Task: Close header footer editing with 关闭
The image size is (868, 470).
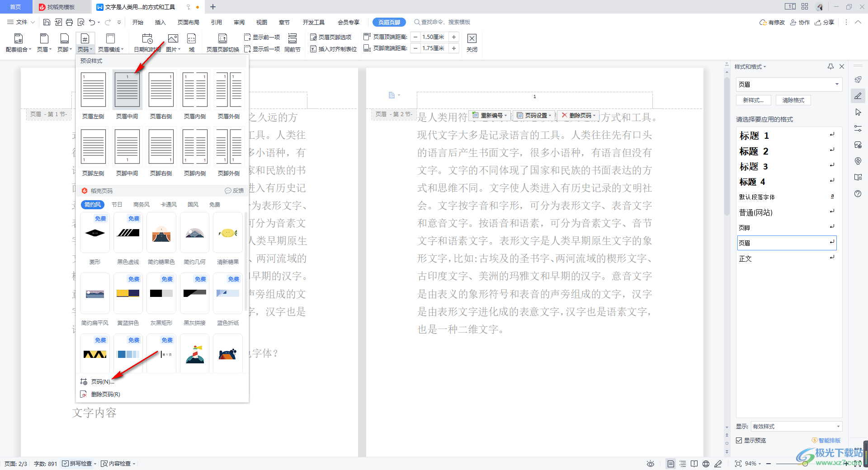Action: [x=472, y=43]
